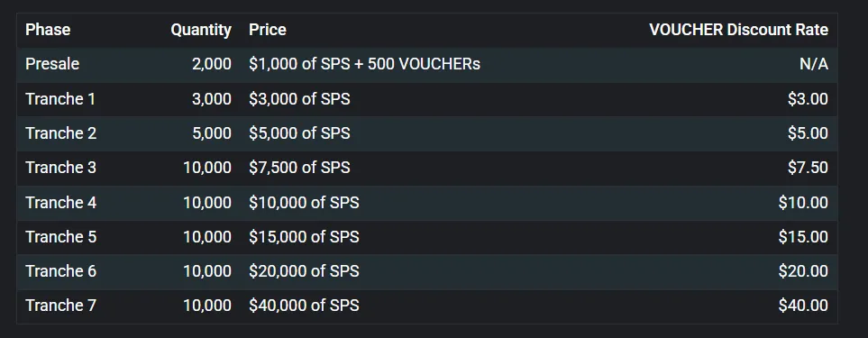This screenshot has width=868, height=338.
Task: Click the N/A discount rate cell
Action: click(814, 64)
